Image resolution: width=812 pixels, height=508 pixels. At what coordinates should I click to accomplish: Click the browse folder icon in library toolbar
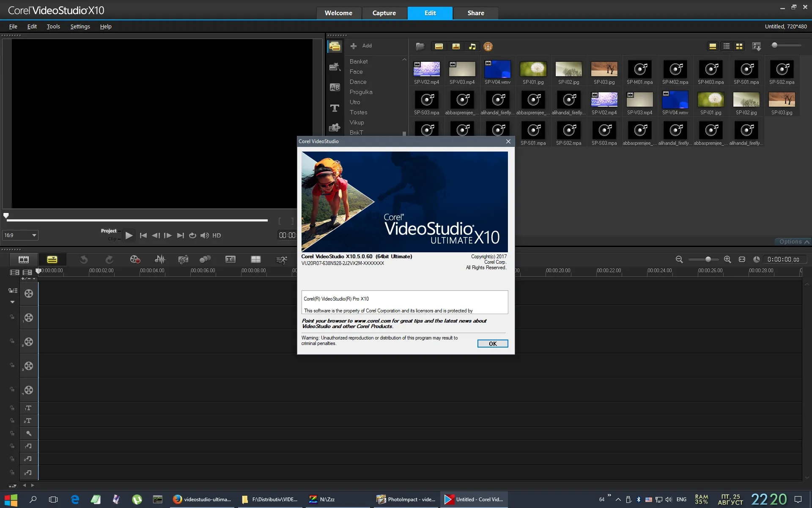[420, 46]
